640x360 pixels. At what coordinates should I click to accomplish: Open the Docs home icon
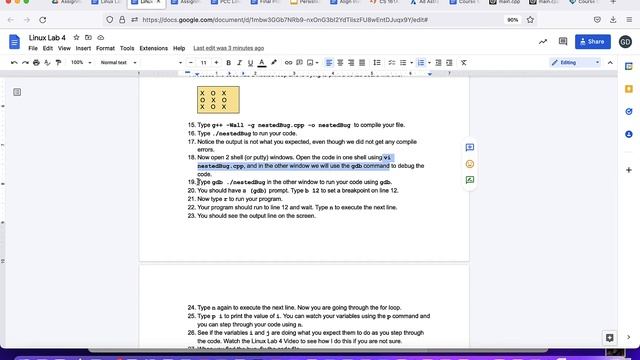point(14,42)
